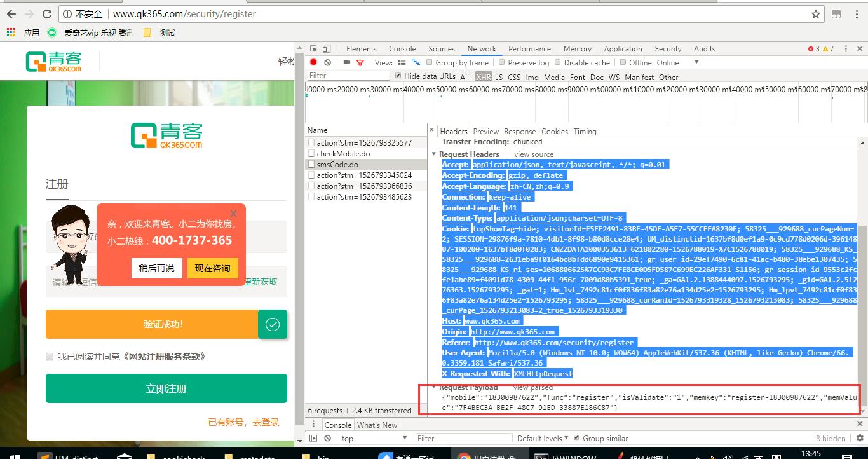Reload the page in Chrome
Viewport: 868px width, 459px height.
pos(47,13)
